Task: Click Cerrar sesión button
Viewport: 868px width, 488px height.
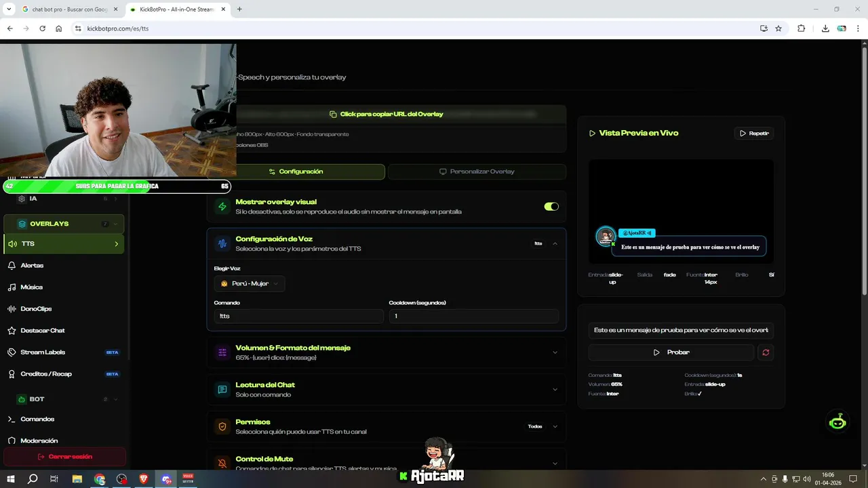Action: coord(65,457)
